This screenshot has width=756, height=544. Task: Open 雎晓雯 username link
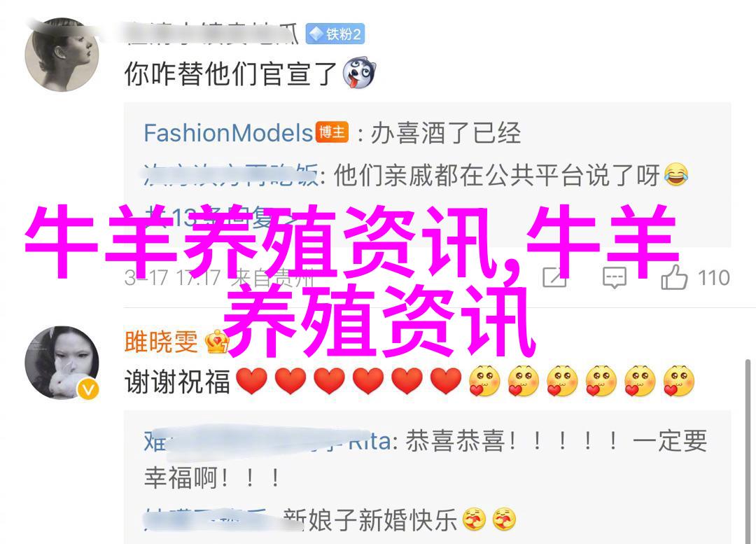coord(161,342)
